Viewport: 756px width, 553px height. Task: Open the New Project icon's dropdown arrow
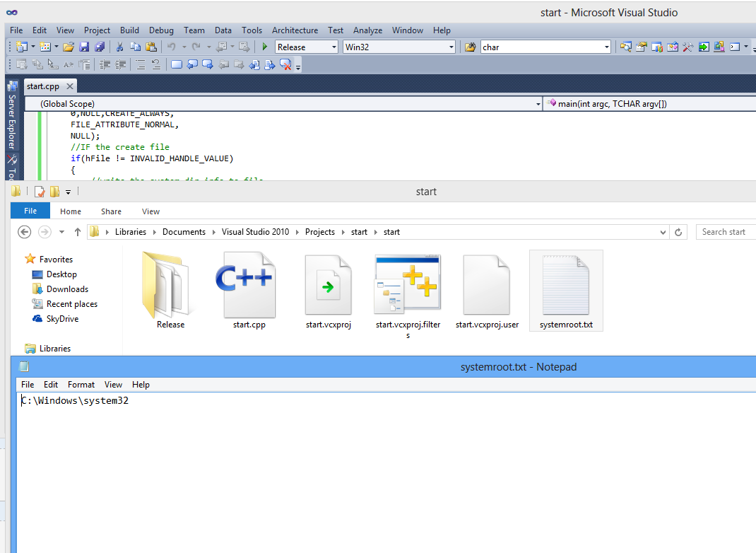tap(33, 47)
